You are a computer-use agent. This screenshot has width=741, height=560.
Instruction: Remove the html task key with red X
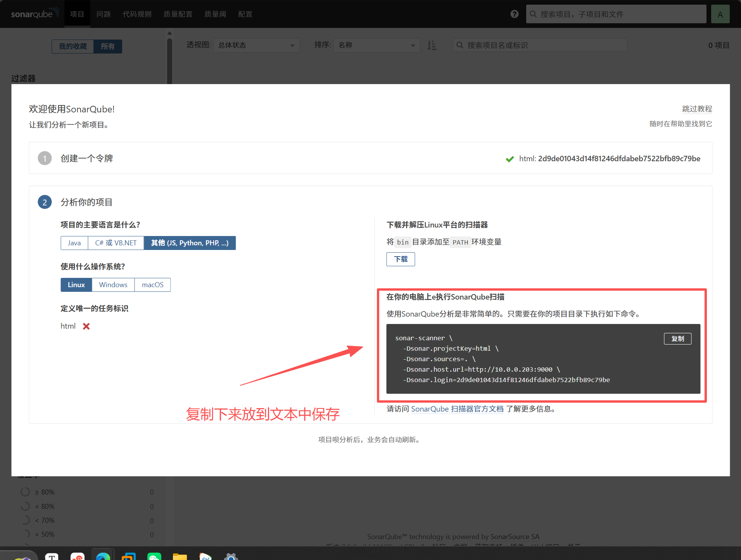click(86, 326)
